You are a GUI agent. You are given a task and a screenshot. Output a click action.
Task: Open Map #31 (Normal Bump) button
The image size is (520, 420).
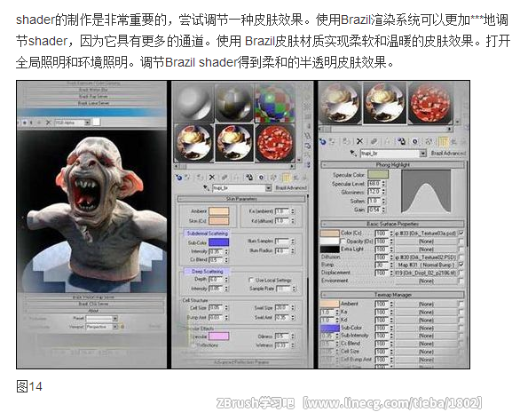(x=426, y=265)
